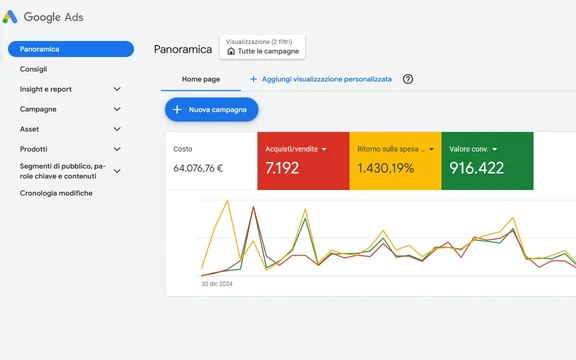Open the help question mark icon
Screen dimensions: 576x360
pos(408,79)
